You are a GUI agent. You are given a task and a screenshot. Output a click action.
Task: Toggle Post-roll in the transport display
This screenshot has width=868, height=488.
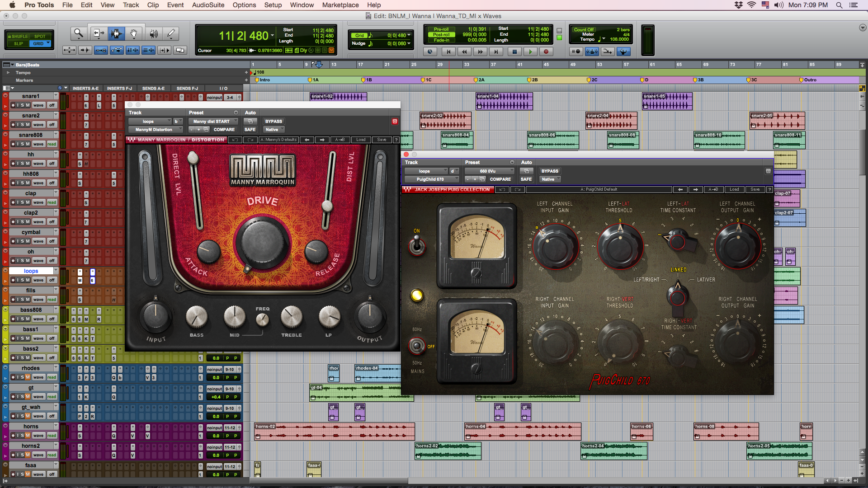click(x=441, y=34)
